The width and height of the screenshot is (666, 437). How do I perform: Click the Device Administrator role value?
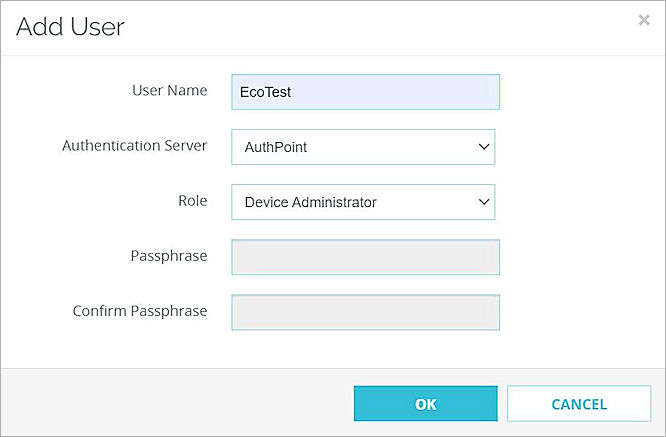[310, 202]
